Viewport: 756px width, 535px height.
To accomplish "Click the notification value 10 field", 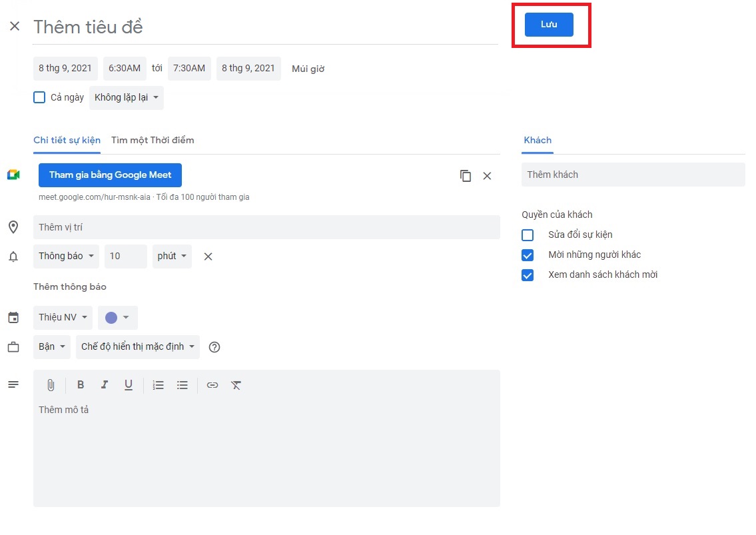I will (125, 256).
